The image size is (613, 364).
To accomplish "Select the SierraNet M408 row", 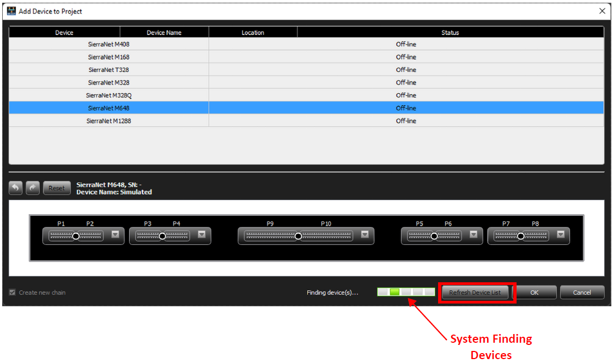I will pyautogui.click(x=306, y=44).
